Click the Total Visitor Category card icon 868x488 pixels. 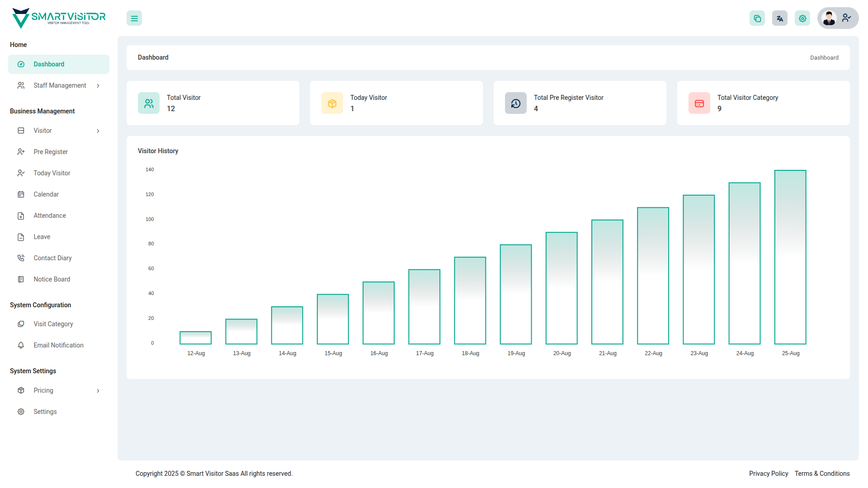[699, 103]
